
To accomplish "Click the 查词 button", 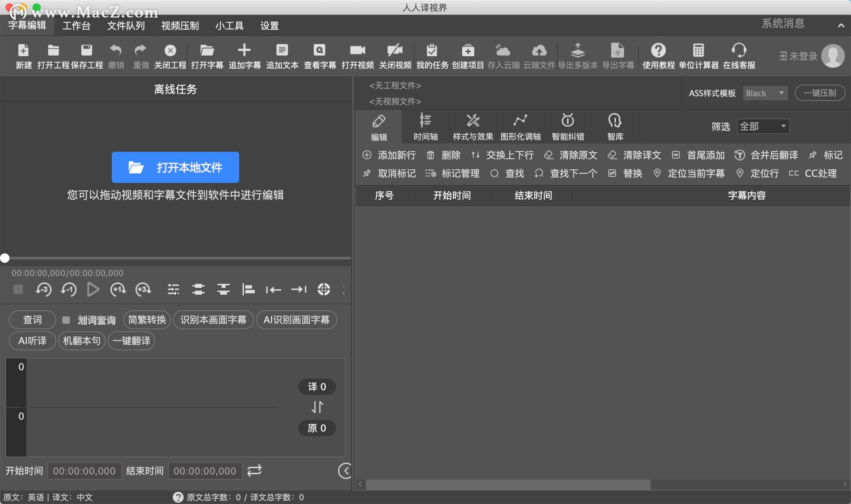I will [x=32, y=320].
